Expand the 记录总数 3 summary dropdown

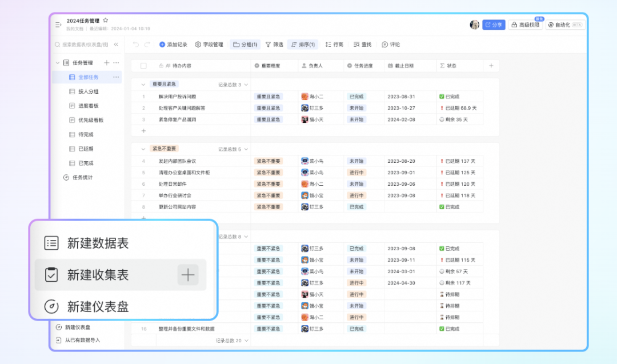(x=246, y=85)
